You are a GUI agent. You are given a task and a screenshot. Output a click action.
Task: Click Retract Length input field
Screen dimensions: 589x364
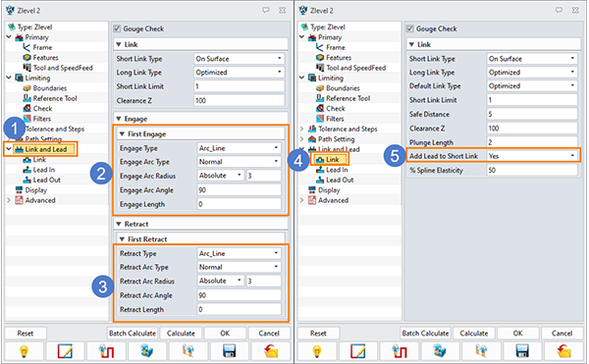pyautogui.click(x=239, y=309)
